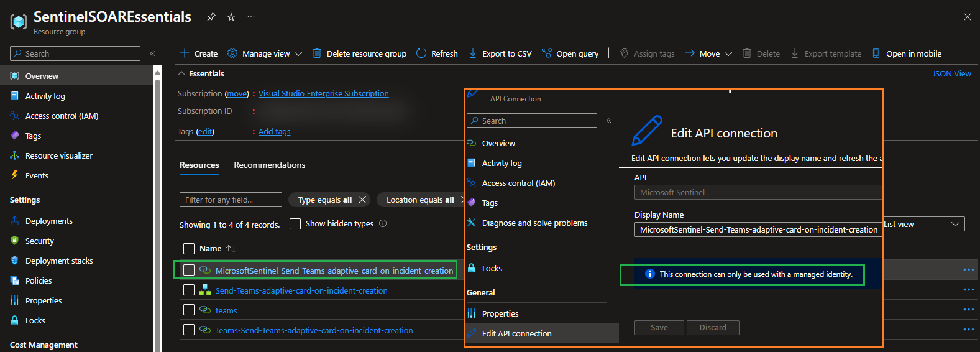Screen dimensions: 980x352
Task: Edit the Display Name field
Action: click(x=758, y=229)
